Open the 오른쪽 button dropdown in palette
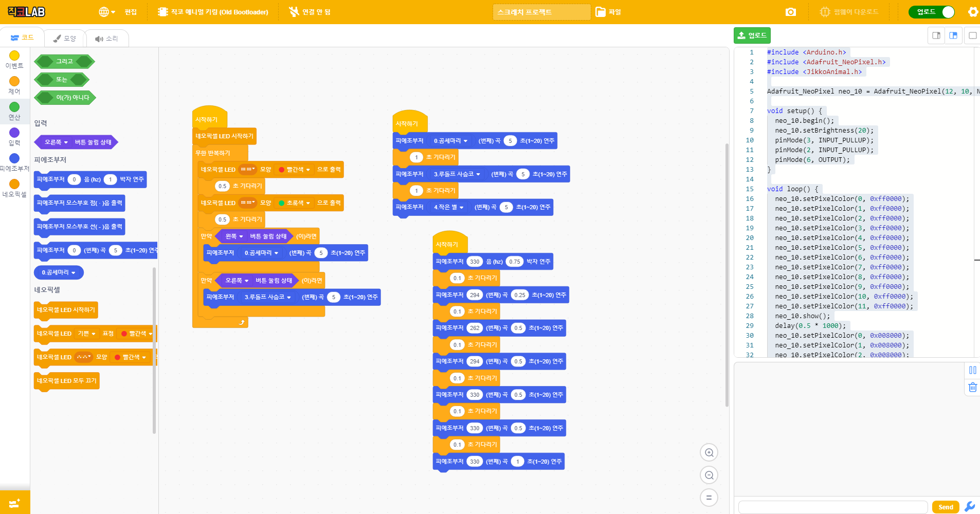Screen dimensions: 980x514 tap(56, 142)
